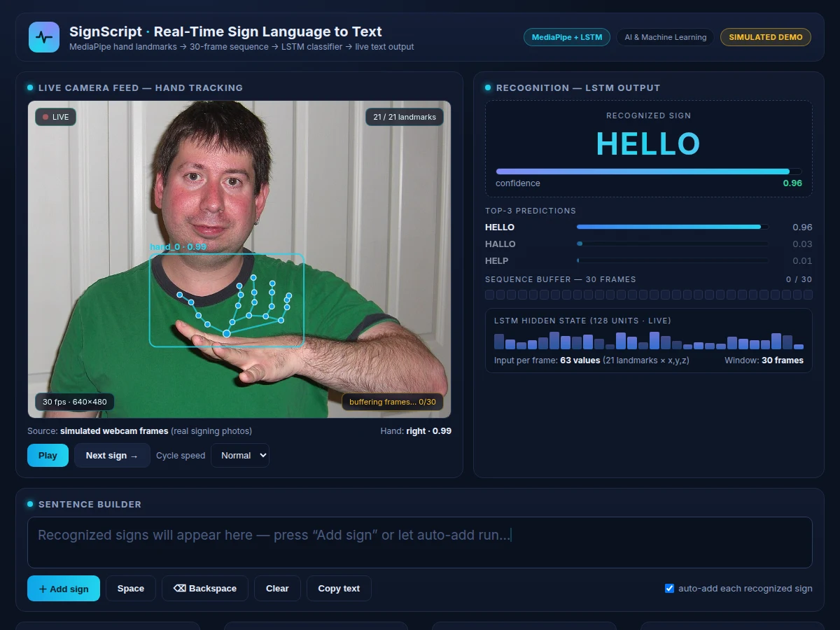Click the webcam photo in camera feed
The image size is (840, 630).
click(x=239, y=259)
